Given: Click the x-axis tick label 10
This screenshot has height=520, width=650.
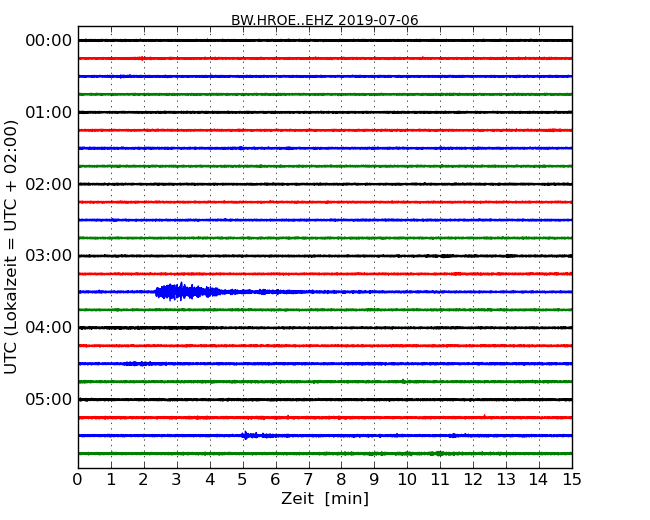Looking at the screenshot, I should (407, 480).
